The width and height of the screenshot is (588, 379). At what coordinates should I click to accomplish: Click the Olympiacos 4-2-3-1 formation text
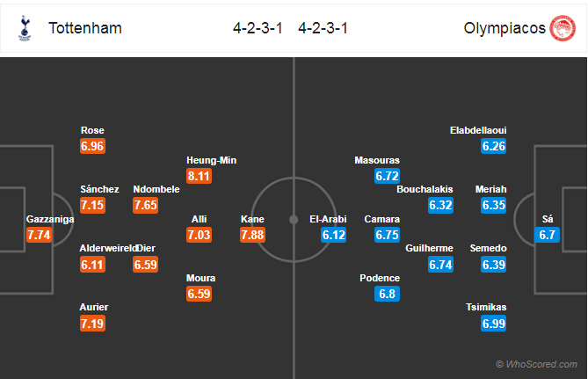coord(323,28)
